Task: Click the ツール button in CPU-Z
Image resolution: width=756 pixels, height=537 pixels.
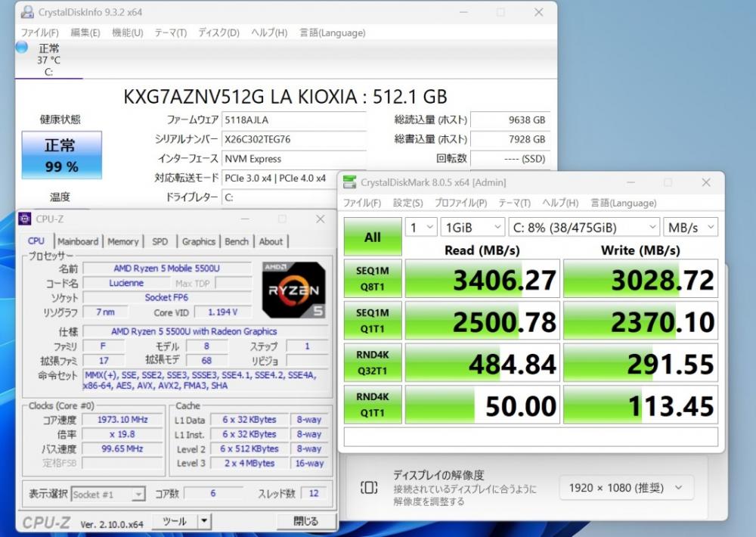Action: pos(175,521)
